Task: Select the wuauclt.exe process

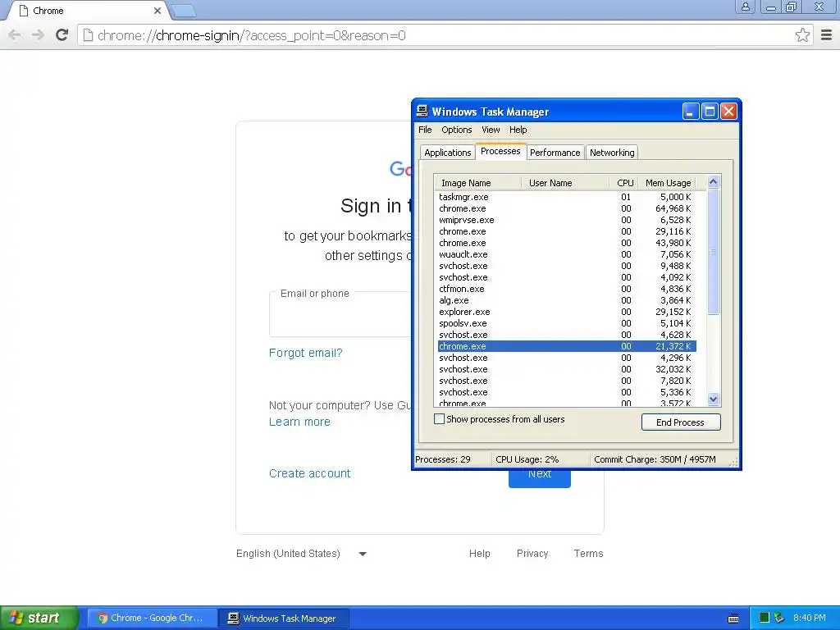Action: coord(567,254)
